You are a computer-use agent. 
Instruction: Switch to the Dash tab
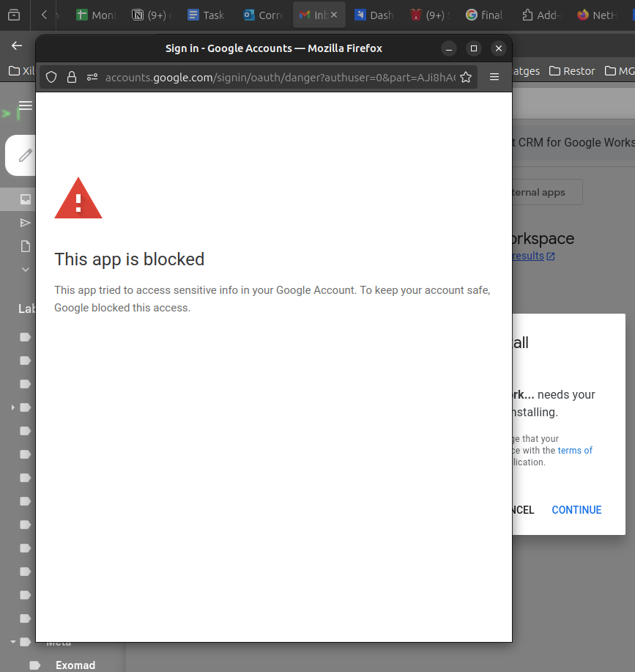tap(375, 15)
